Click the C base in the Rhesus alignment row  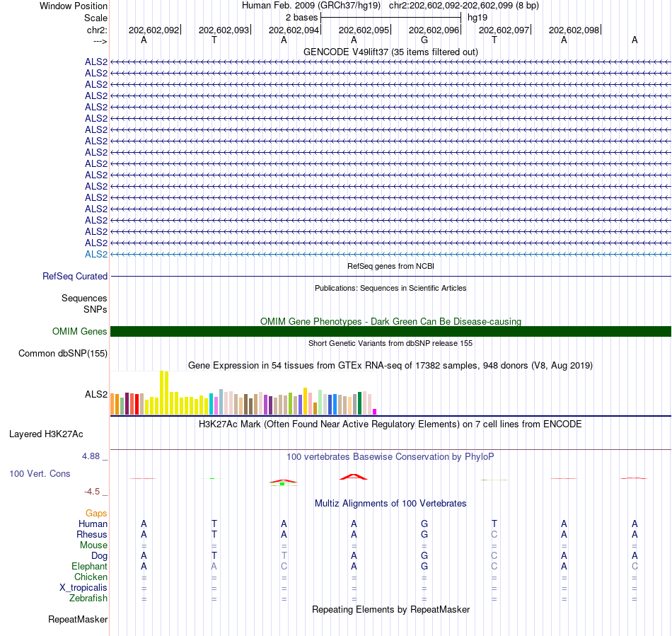click(494, 534)
